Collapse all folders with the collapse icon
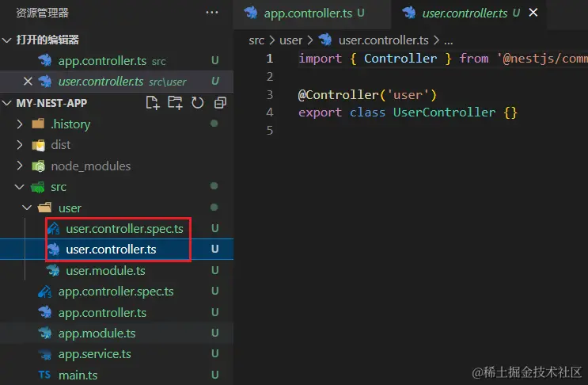Image resolution: width=588 pixels, height=385 pixels. click(x=220, y=103)
